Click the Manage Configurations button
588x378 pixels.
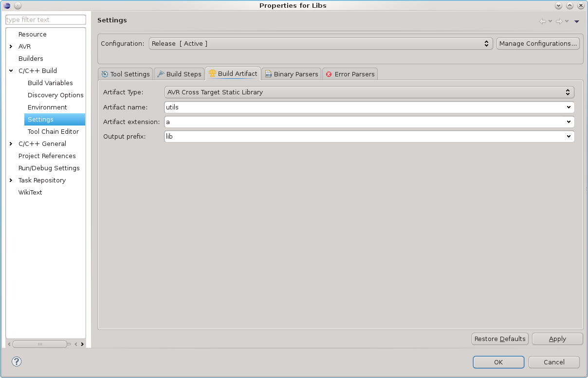538,43
